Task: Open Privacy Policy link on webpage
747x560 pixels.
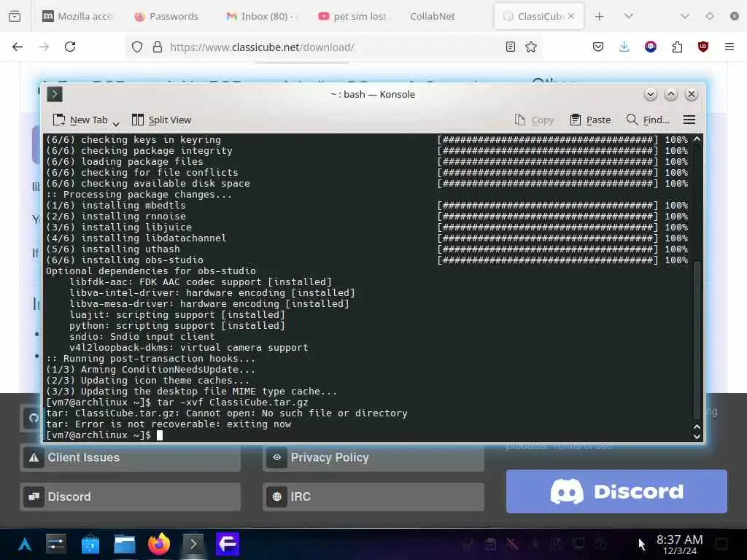Action: click(x=373, y=458)
